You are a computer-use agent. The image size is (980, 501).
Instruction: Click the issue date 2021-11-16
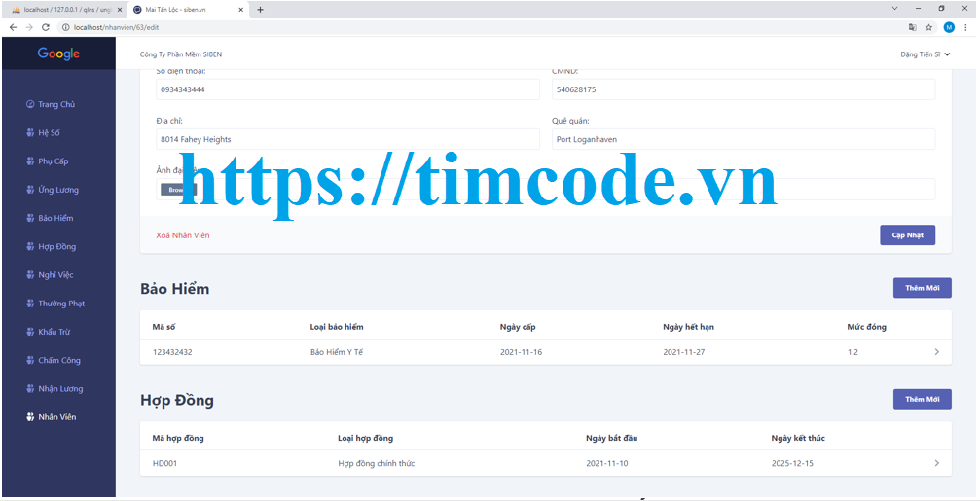click(522, 352)
